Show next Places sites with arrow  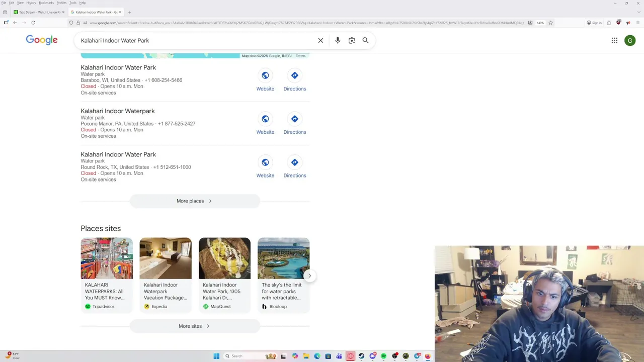tap(309, 276)
